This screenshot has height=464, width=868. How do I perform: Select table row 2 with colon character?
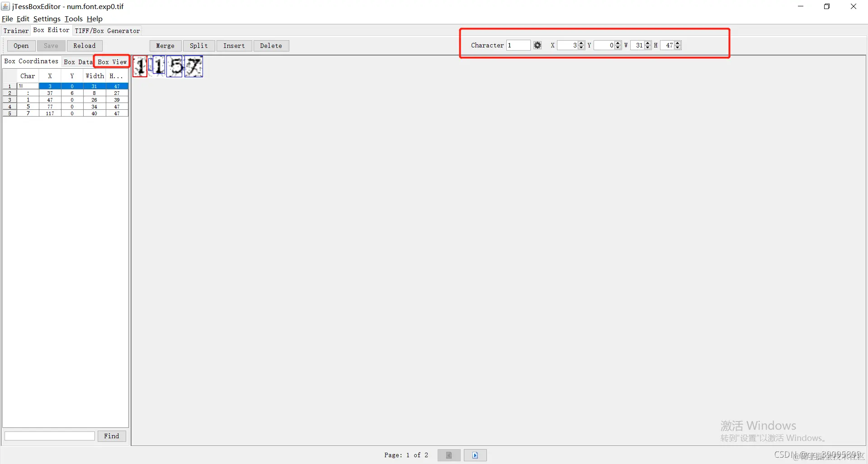(66, 93)
